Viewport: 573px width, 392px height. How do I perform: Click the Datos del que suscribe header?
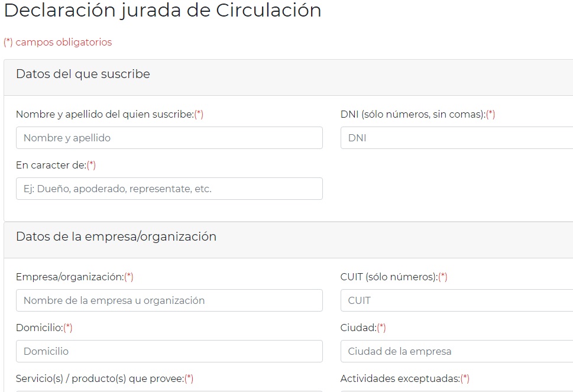coord(83,74)
